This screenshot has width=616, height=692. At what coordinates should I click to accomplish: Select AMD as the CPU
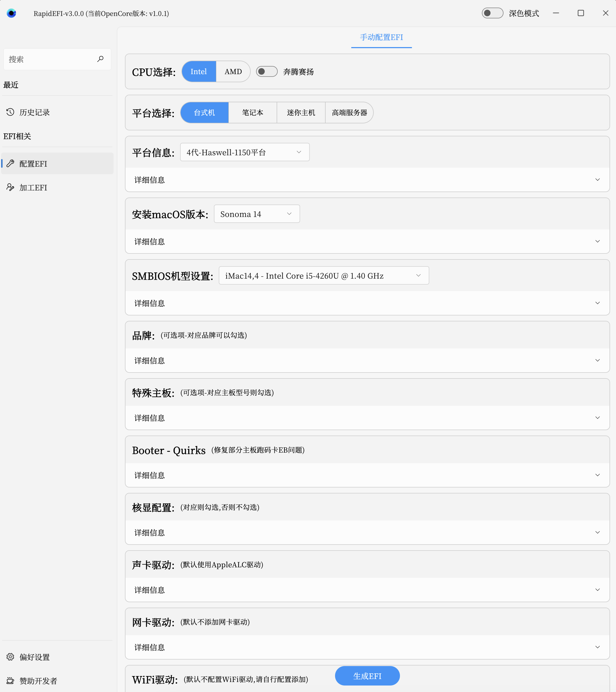click(233, 71)
